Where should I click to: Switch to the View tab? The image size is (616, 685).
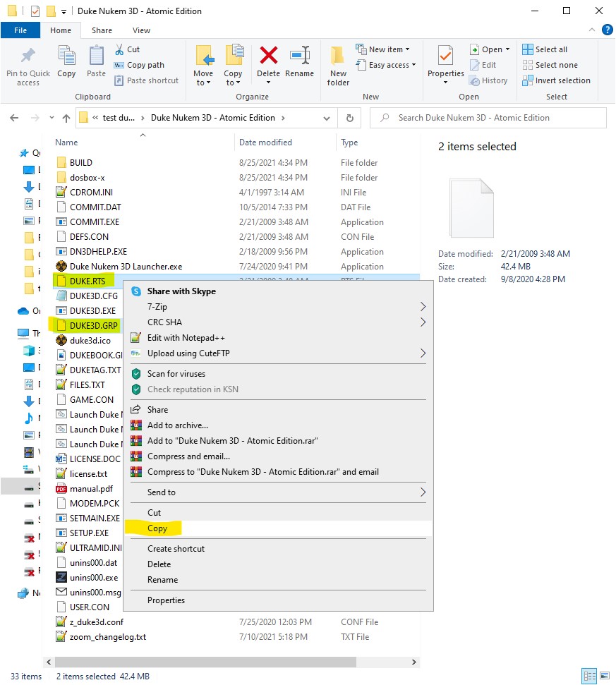(x=142, y=30)
